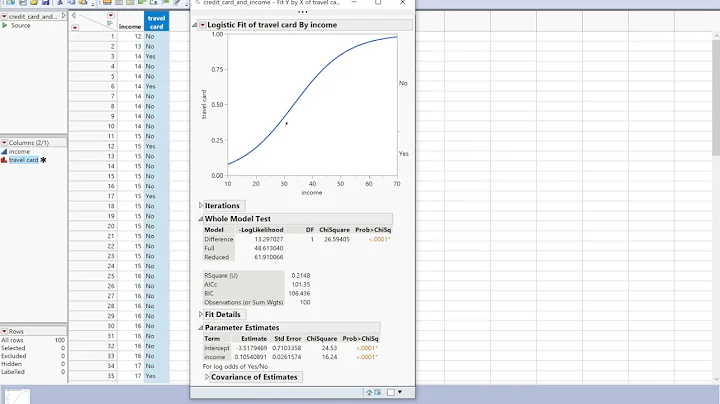The image size is (720, 404).
Task: Run the Source script green triangle
Action: tap(5, 25)
